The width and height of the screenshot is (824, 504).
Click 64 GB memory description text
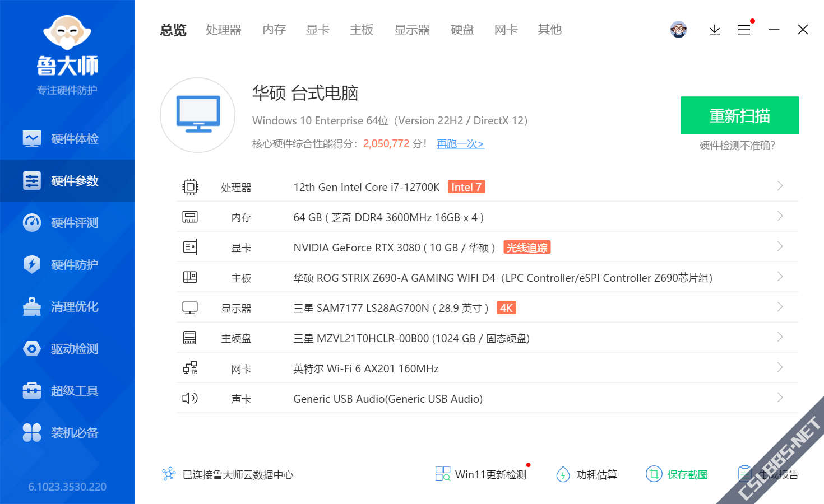388,217
